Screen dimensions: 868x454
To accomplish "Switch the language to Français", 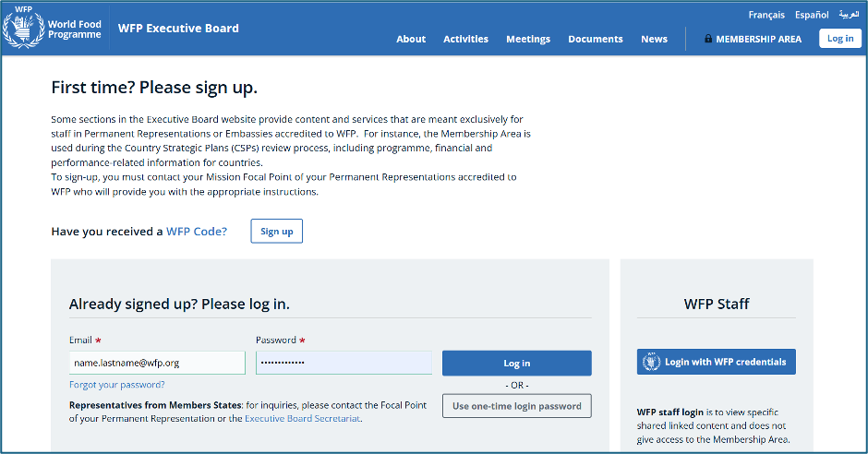I will click(x=766, y=15).
